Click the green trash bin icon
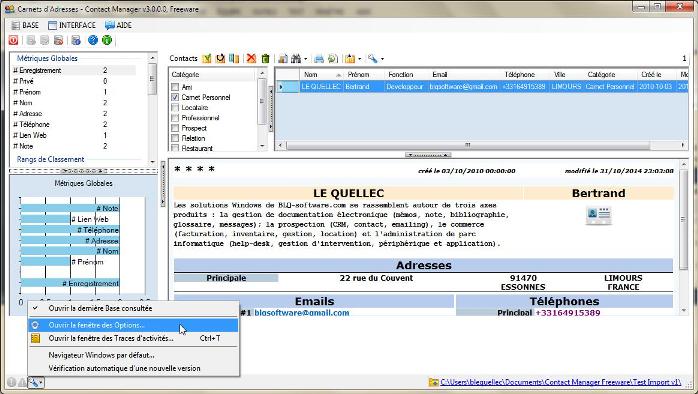Viewport: 698px width, 394px height. click(266, 58)
